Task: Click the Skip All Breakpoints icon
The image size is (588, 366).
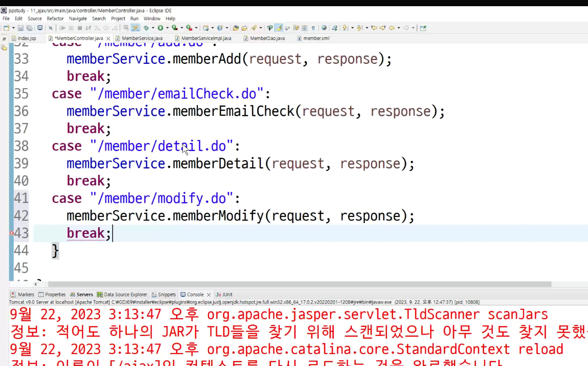Action: pyautogui.click(x=51, y=28)
